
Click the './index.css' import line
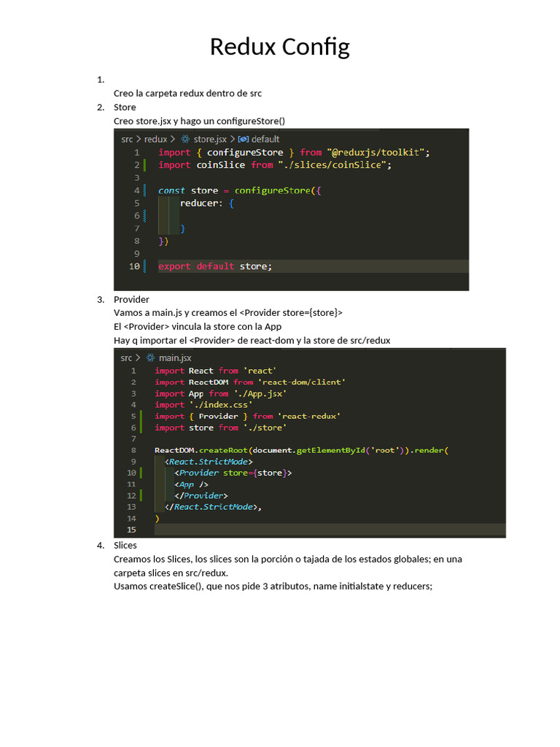point(203,405)
